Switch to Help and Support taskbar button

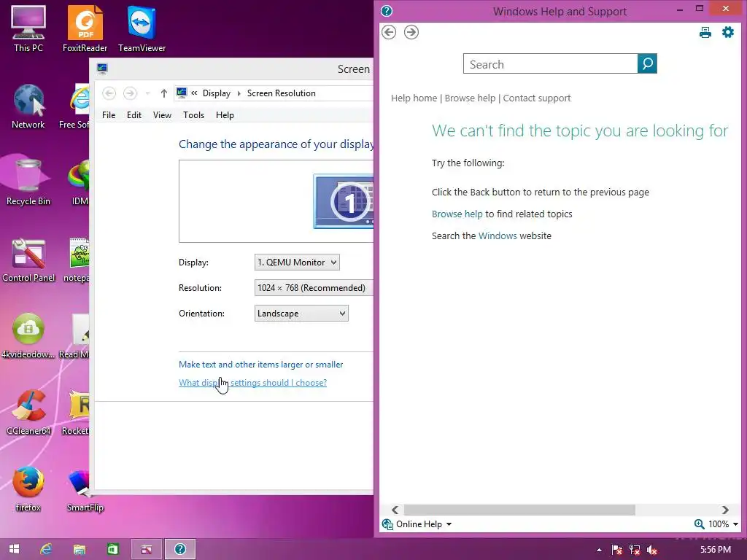point(180,549)
